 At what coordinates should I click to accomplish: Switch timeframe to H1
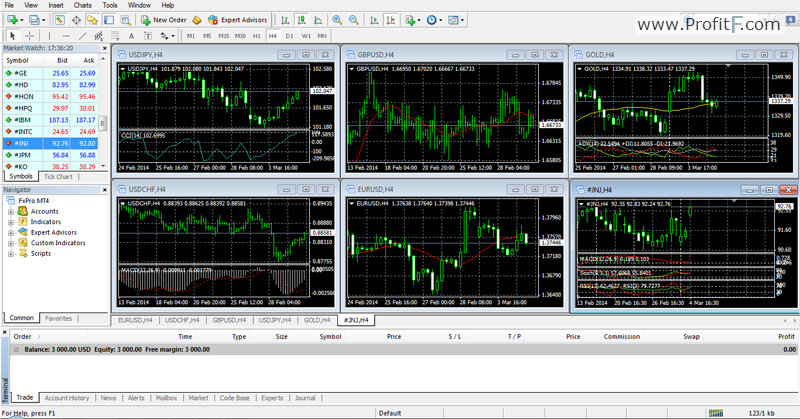click(257, 36)
